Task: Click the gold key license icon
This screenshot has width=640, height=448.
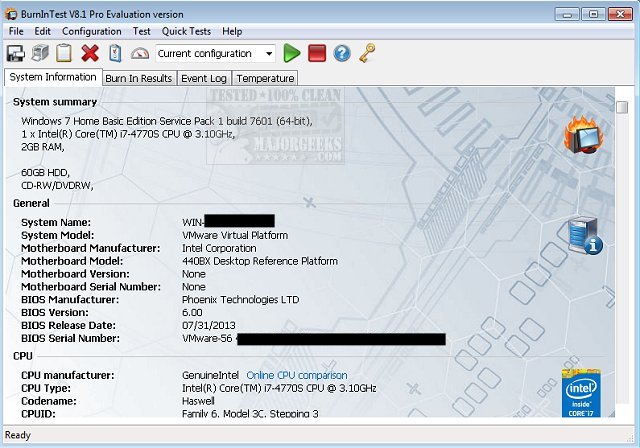Action: click(367, 53)
